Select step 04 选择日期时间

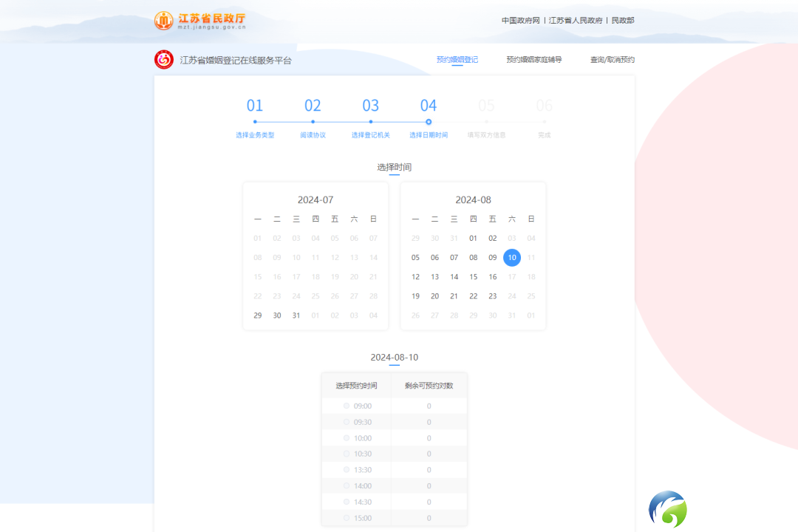pyautogui.click(x=429, y=119)
